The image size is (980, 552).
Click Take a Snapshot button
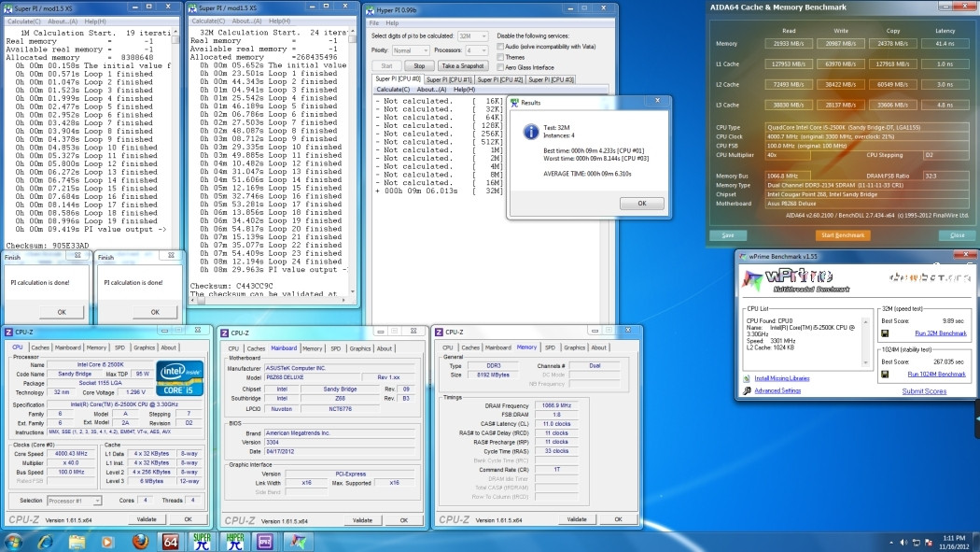tap(463, 65)
